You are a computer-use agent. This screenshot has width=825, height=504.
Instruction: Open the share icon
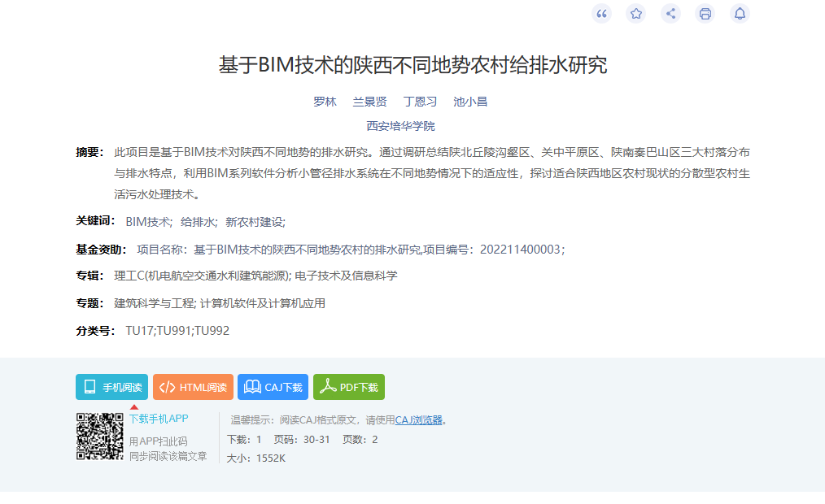pyautogui.click(x=670, y=13)
